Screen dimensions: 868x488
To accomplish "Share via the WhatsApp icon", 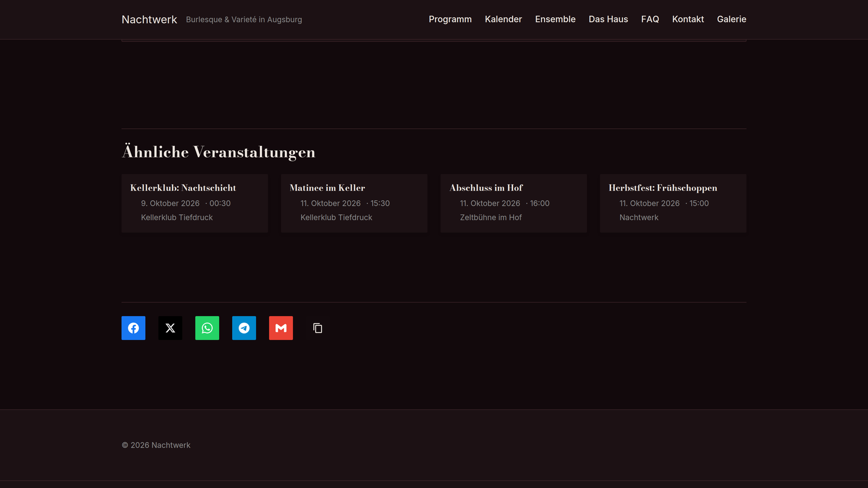I will 207,328.
